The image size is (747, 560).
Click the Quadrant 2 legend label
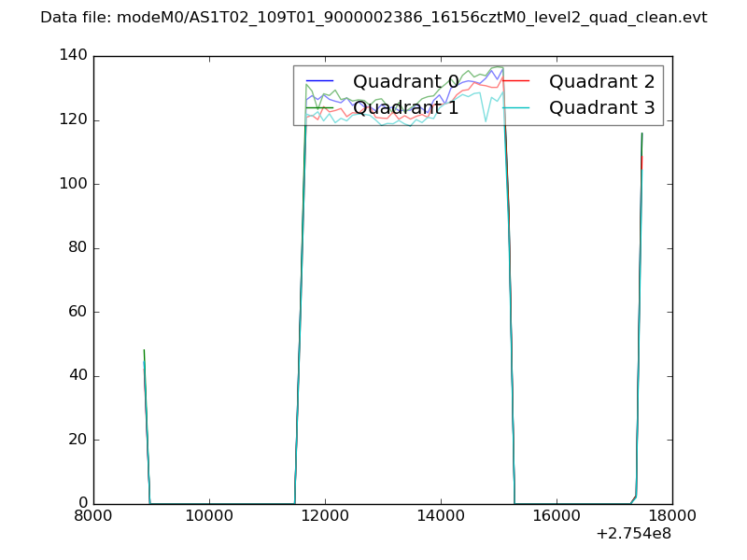tap(601, 81)
